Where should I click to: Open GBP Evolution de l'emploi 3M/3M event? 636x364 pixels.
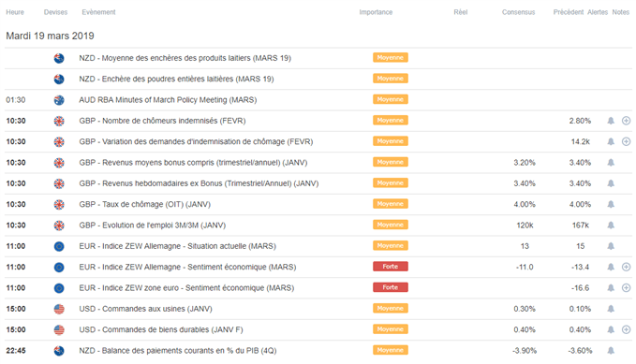(152, 225)
